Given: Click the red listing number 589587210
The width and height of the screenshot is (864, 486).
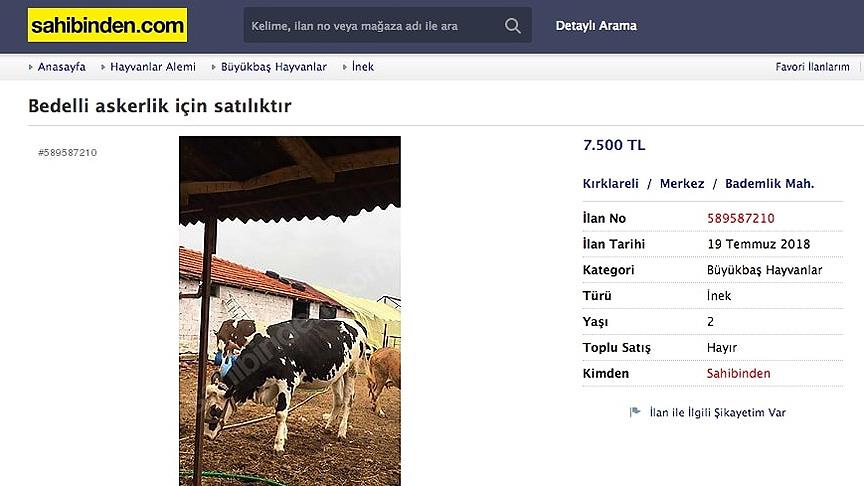Looking at the screenshot, I should (741, 218).
